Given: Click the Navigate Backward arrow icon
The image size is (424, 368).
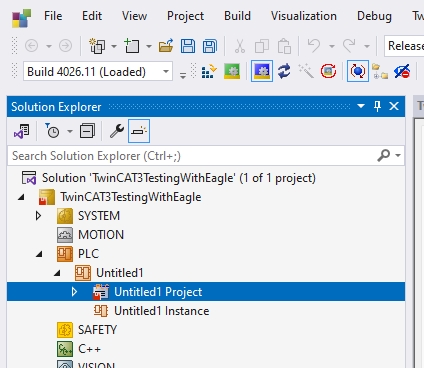Looking at the screenshot, I should pyautogui.click(x=31, y=46).
